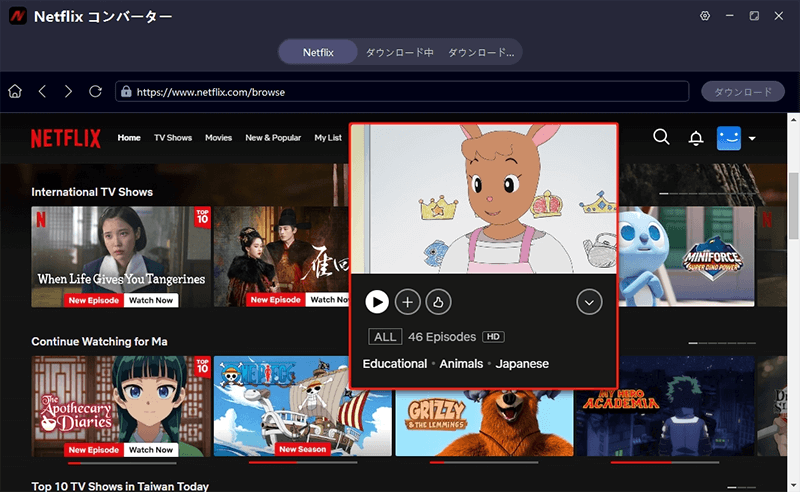The height and width of the screenshot is (492, 800).
Task: Open The Apothecary Diaries thumbnail
Action: coord(121,406)
